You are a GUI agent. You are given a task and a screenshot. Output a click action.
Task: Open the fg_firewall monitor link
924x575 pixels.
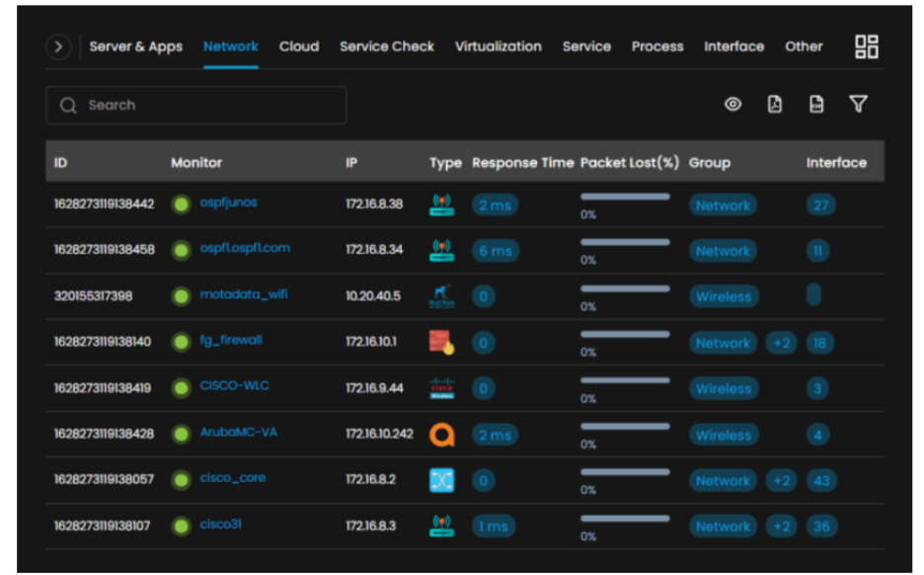pyautogui.click(x=230, y=340)
